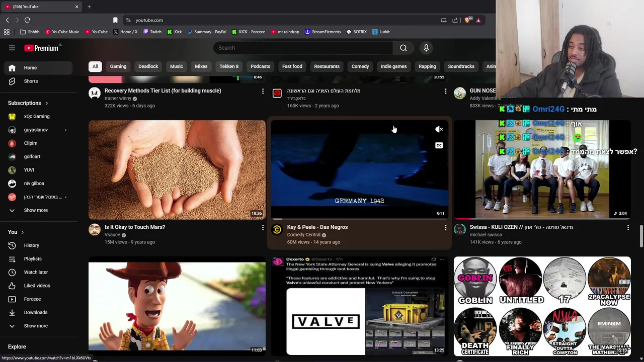
Task: Select the Indie games filter chip
Action: point(393,66)
